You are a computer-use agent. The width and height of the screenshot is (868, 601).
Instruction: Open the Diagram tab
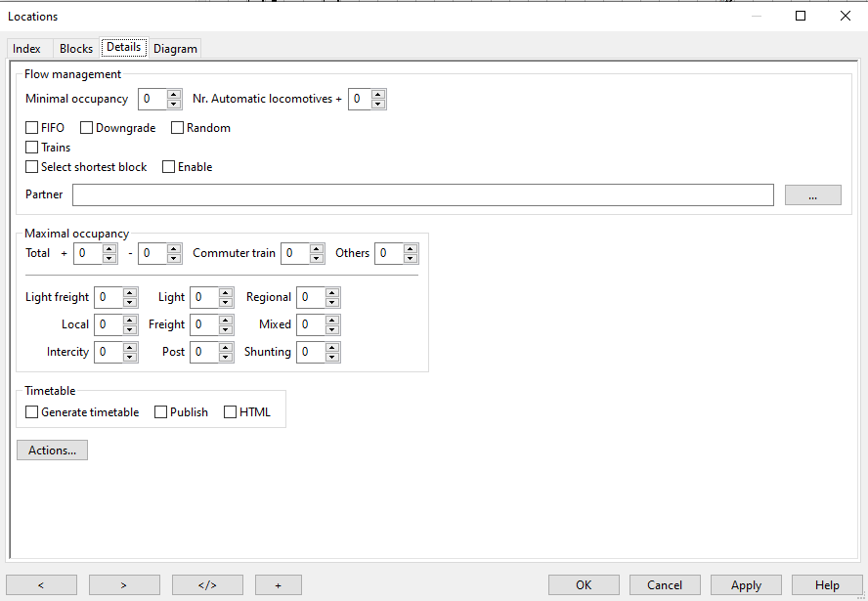(175, 49)
